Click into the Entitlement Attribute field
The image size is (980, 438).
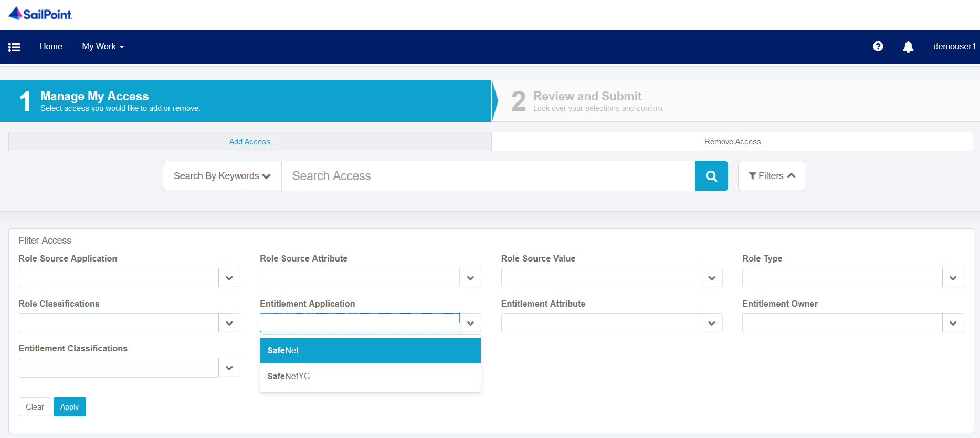[x=601, y=323]
